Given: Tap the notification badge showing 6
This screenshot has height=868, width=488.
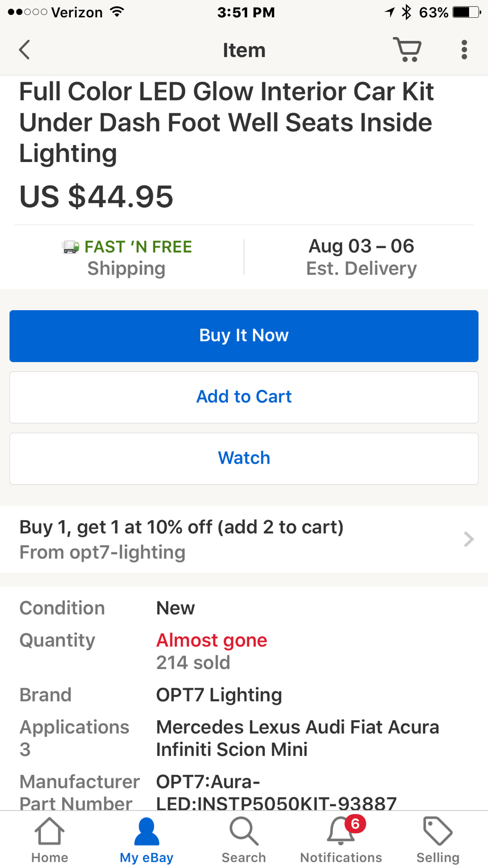Looking at the screenshot, I should pos(355,824).
